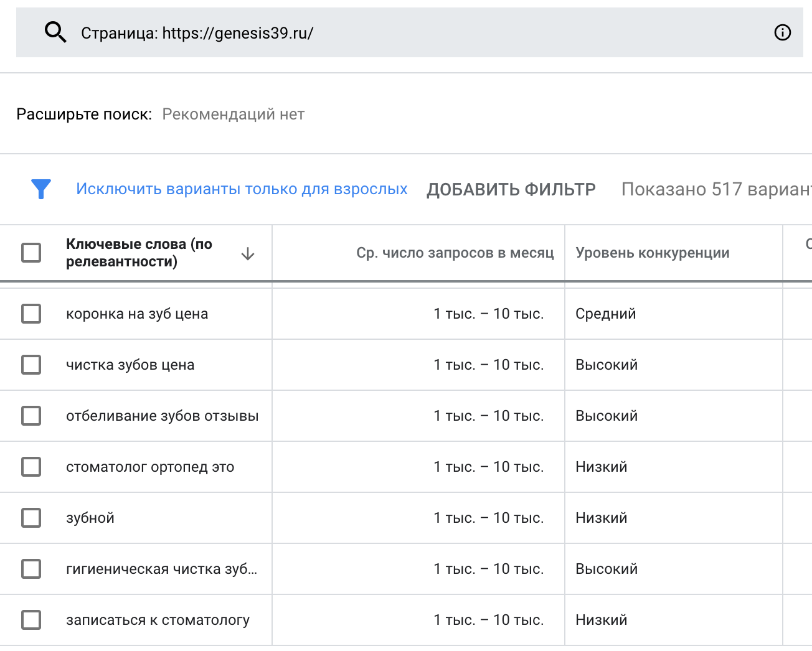Check the "коронка на зуб цена" row
Image resolution: width=812 pixels, height=651 pixels.
[x=31, y=314]
